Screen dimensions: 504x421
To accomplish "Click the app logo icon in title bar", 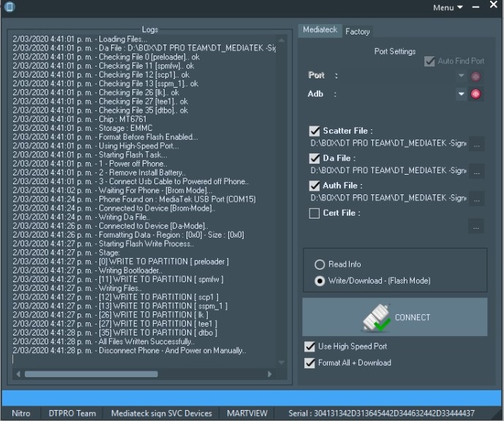I will 9,7.
